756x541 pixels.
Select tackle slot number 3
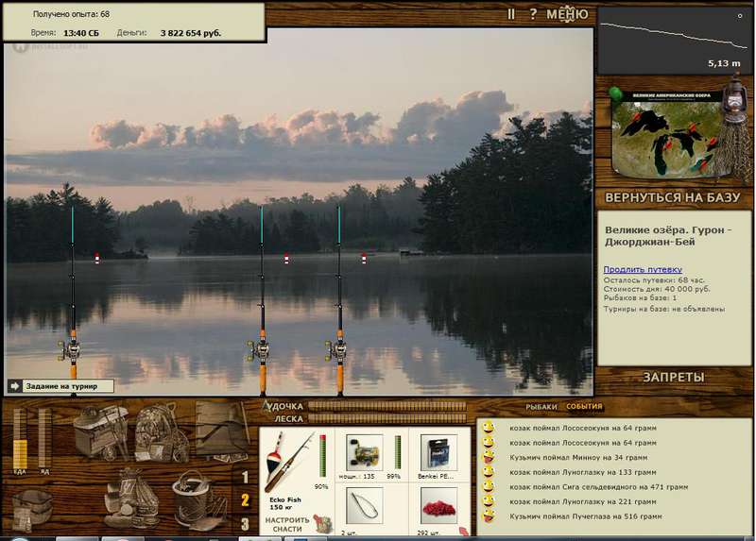click(x=245, y=524)
